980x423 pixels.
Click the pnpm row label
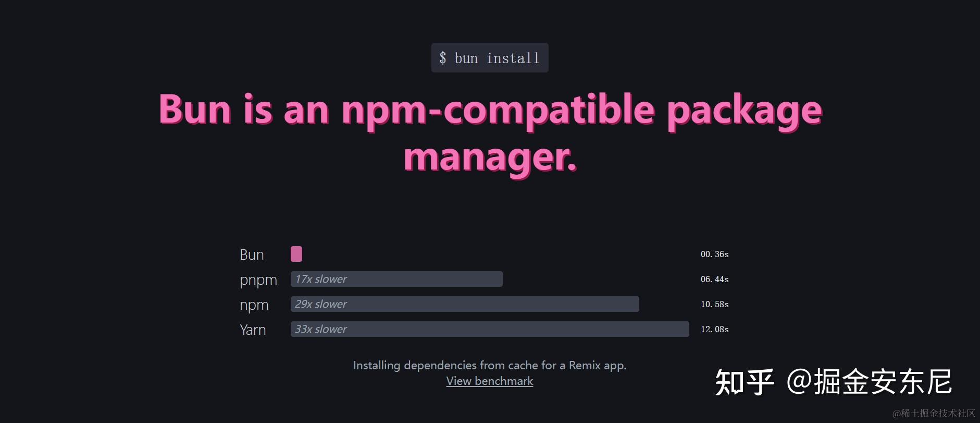tap(258, 280)
